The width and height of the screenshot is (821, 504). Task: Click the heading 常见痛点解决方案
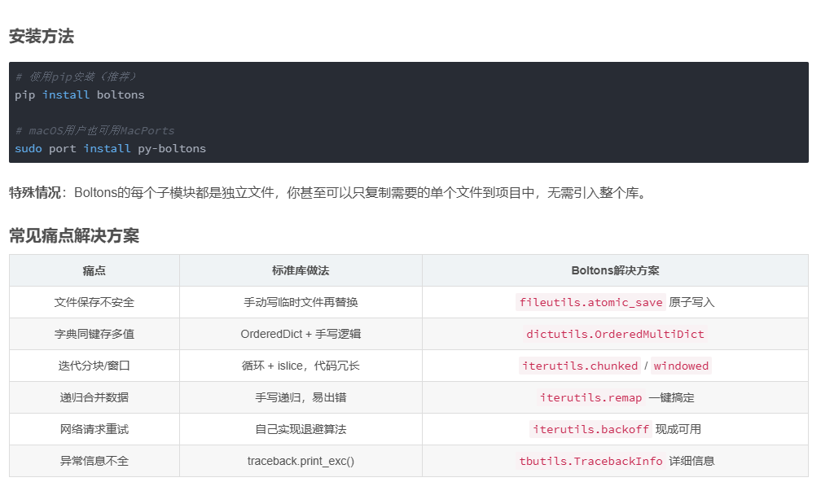74,236
